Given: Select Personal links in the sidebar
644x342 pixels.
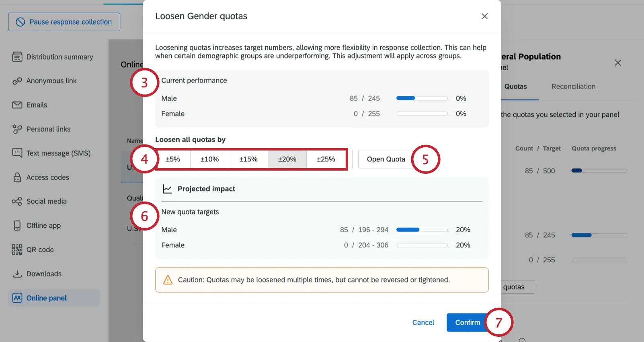Looking at the screenshot, I should (48, 129).
